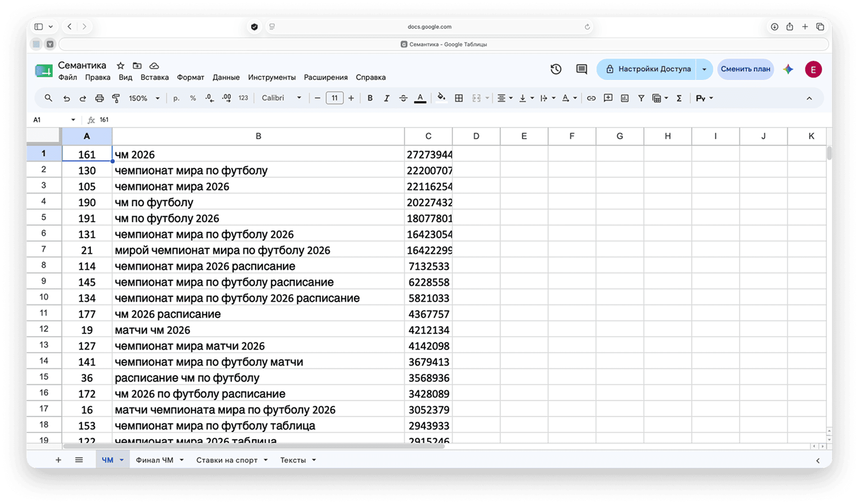Click the browser reload icon
Screen dimensions: 859x504
[x=587, y=27]
